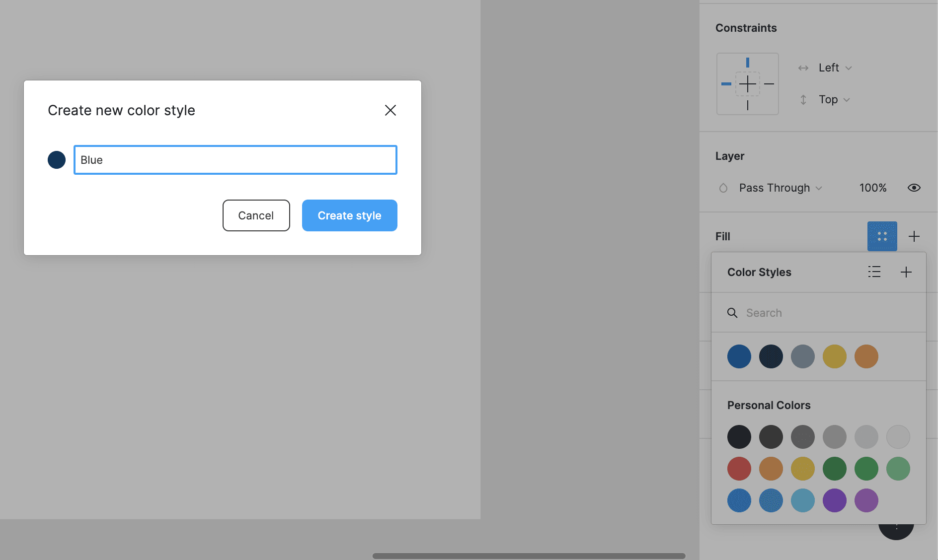
Task: Click the Cancel button
Action: 256,215
